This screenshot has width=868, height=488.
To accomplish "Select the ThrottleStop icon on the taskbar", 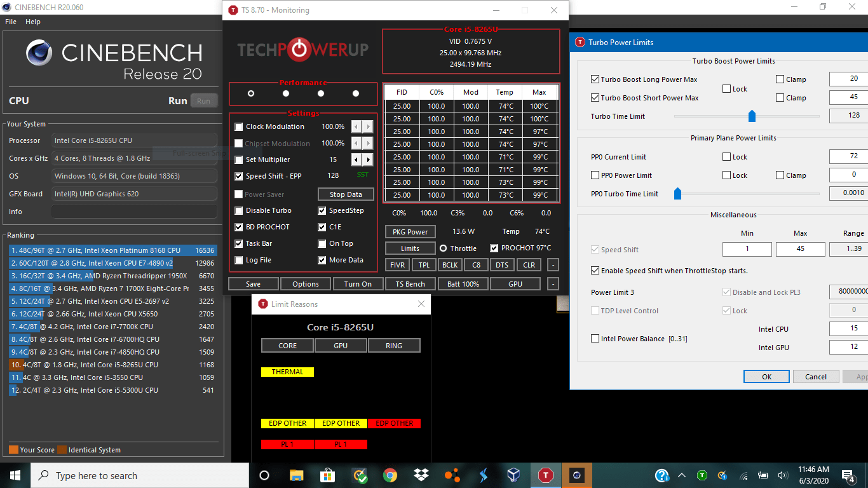I will tap(545, 475).
